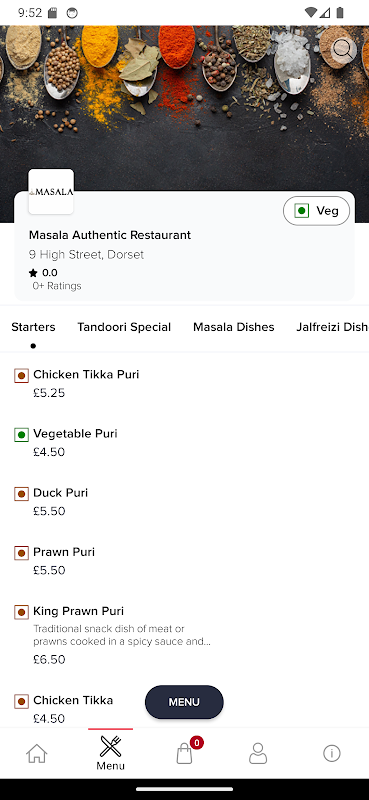
Task: Switch to Masala Dishes category
Action: pos(234,327)
